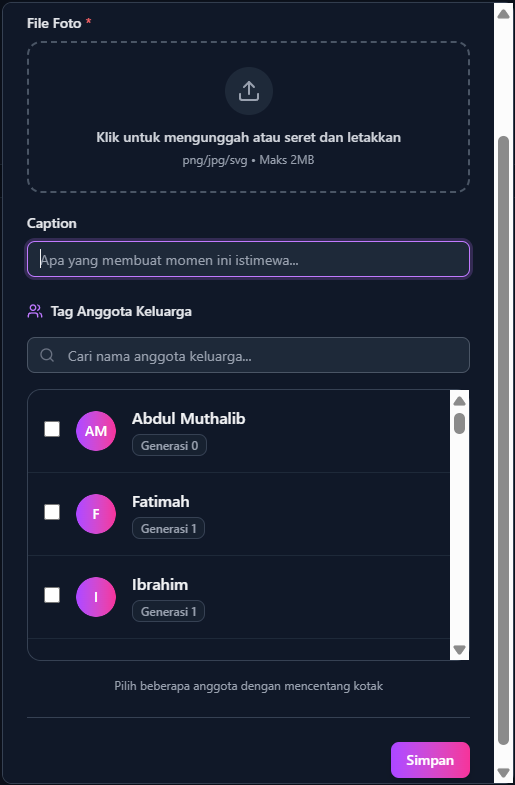The width and height of the screenshot is (515, 785).
Task: Click the page scrollbar up arrow
Action: click(503, 13)
